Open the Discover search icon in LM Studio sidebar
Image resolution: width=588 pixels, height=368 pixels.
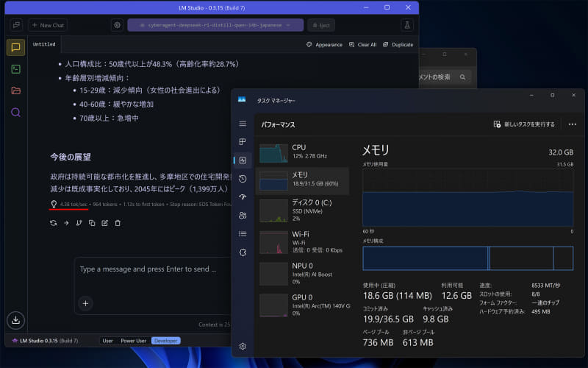click(x=15, y=113)
